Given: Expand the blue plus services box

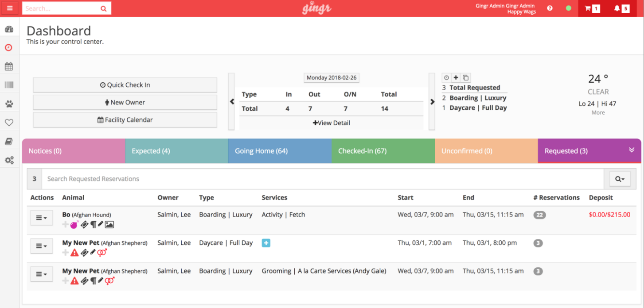Looking at the screenshot, I should 266,243.
